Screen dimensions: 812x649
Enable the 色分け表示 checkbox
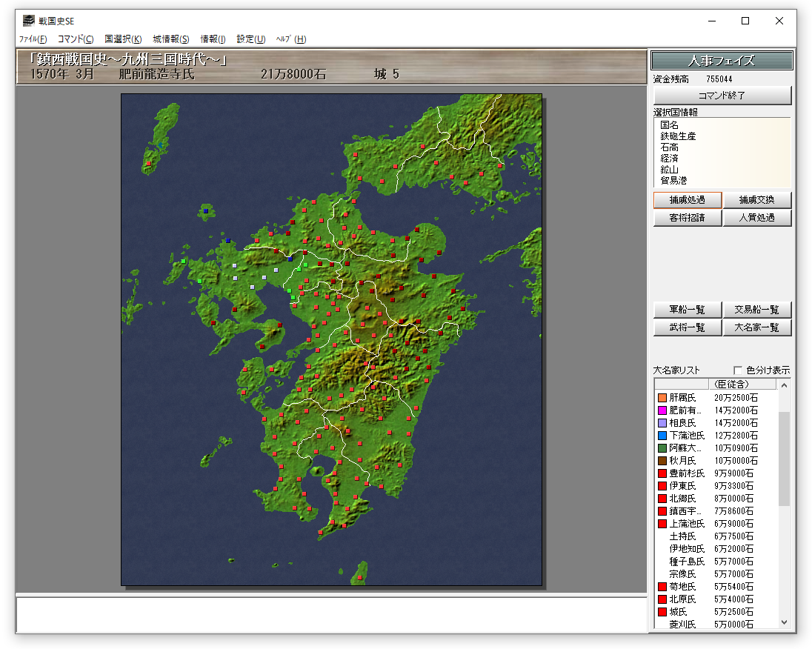(x=737, y=370)
